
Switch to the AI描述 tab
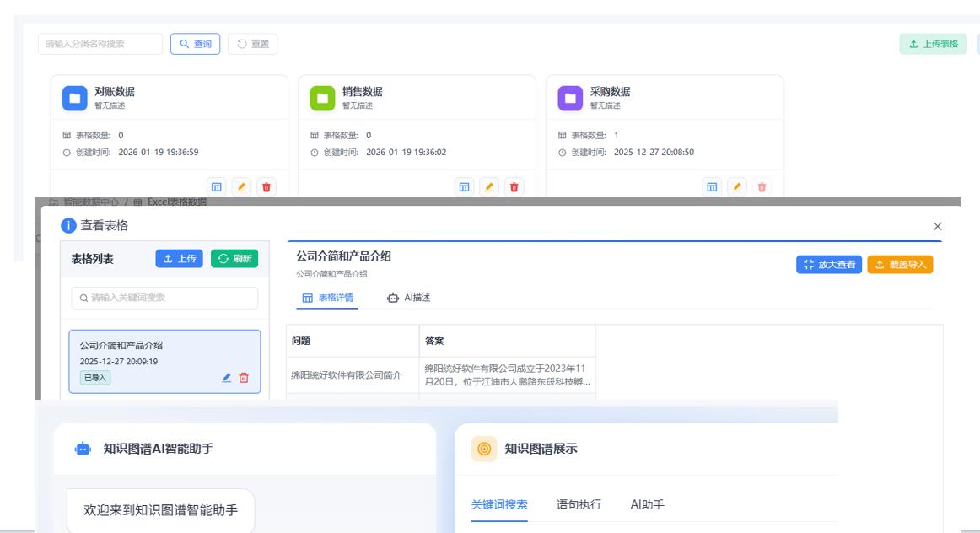(x=409, y=298)
